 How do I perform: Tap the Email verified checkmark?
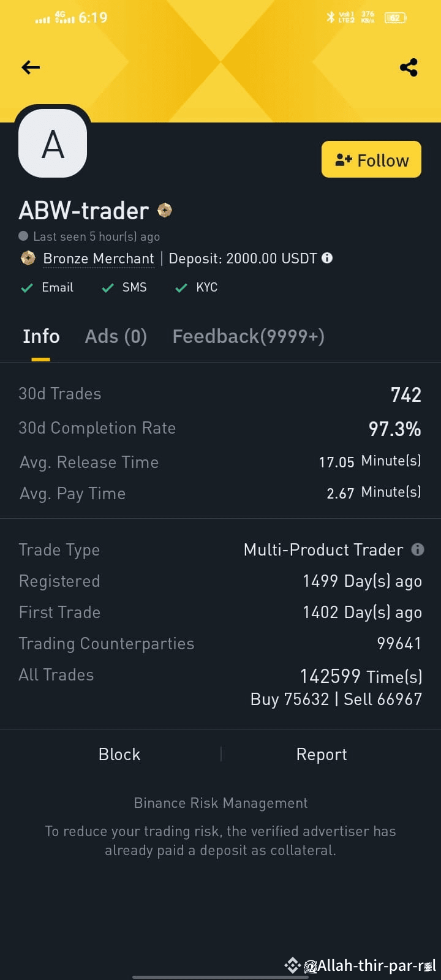(27, 288)
